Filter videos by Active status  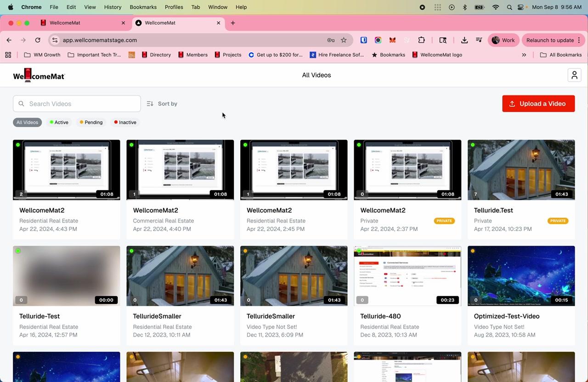tap(59, 122)
